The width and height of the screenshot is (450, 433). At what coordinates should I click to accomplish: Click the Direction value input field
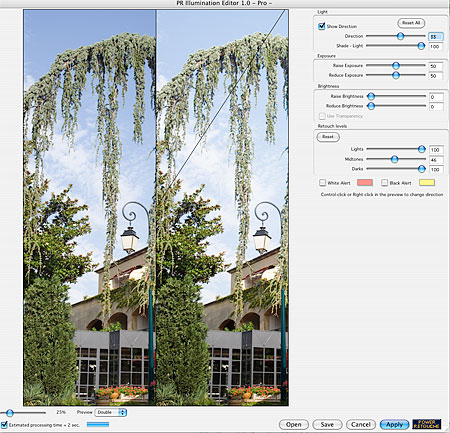coord(436,37)
